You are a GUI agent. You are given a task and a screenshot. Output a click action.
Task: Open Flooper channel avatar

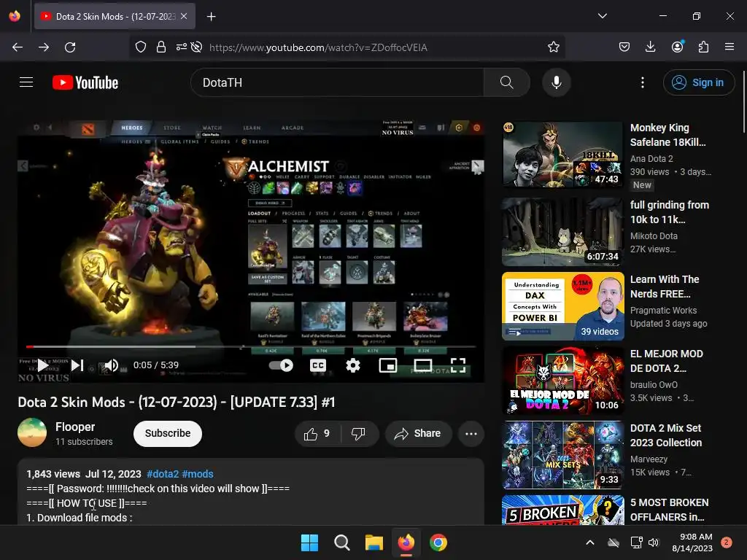point(32,432)
